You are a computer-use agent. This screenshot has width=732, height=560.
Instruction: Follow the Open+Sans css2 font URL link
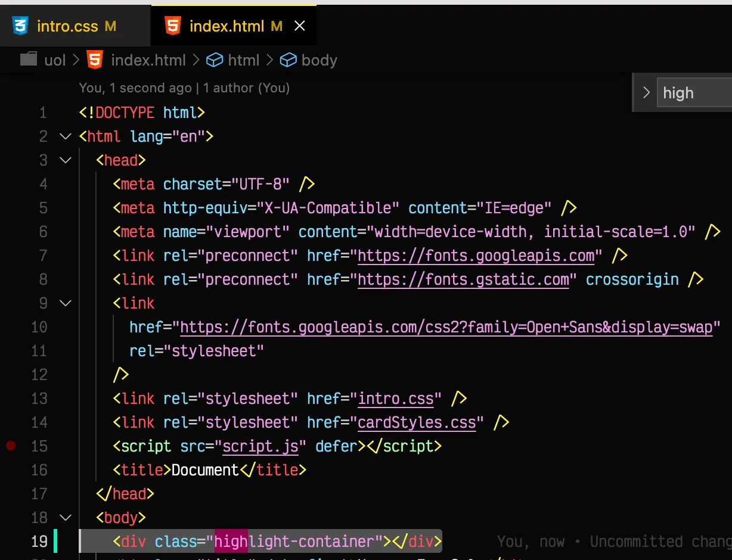[446, 327]
